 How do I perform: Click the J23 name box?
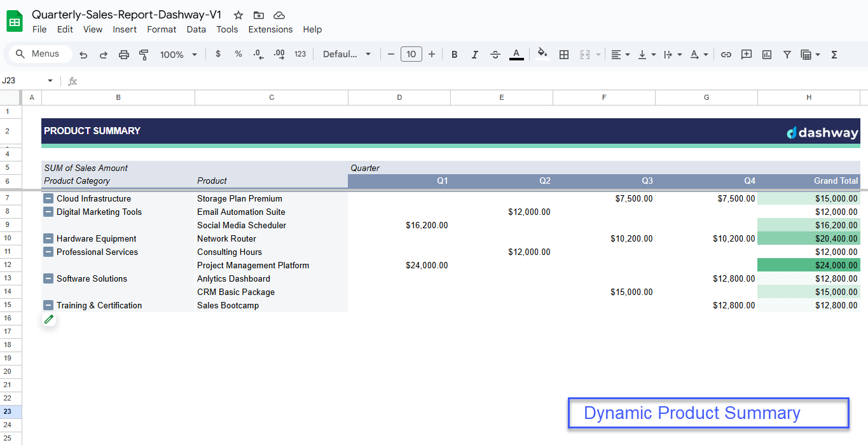(x=23, y=81)
